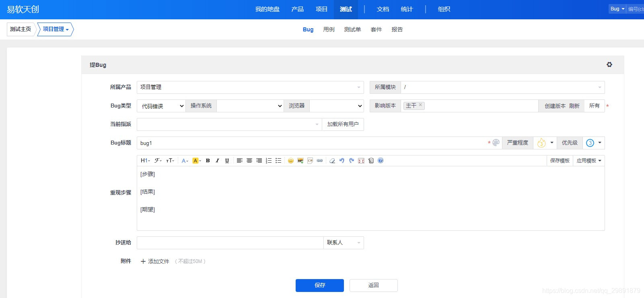
Task: Open the Bug类型 select box
Action: point(161,106)
